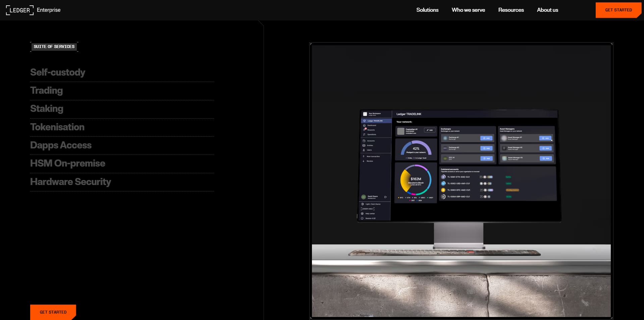This screenshot has width=644, height=320.
Task: Open the Who we serve menu
Action: [x=468, y=10]
